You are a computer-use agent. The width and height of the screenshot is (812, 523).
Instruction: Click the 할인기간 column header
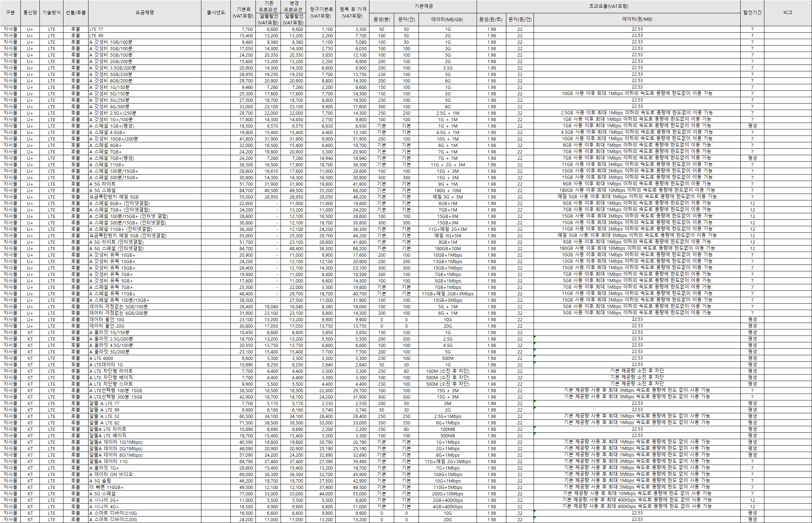(x=752, y=13)
